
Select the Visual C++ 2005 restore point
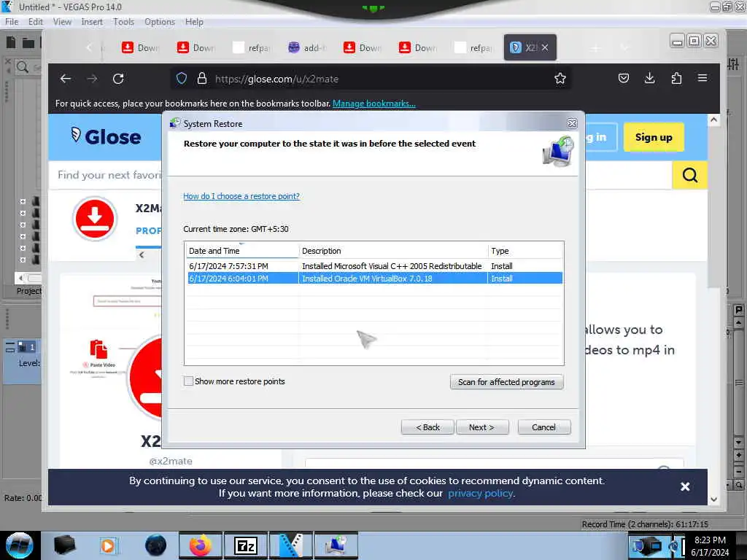(x=374, y=266)
